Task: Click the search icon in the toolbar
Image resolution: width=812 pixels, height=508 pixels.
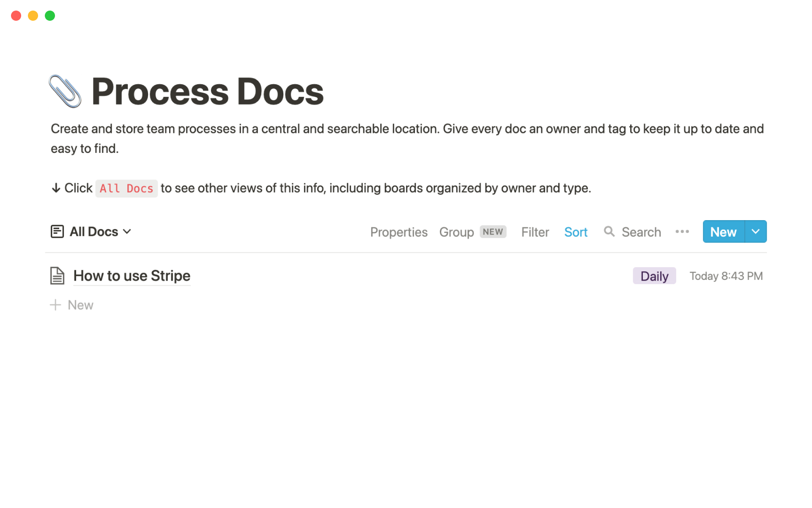Action: point(609,232)
